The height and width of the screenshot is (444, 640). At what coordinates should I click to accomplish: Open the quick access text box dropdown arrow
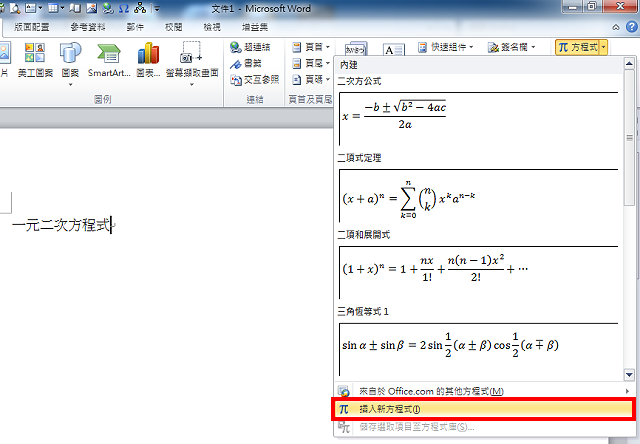(x=40, y=8)
